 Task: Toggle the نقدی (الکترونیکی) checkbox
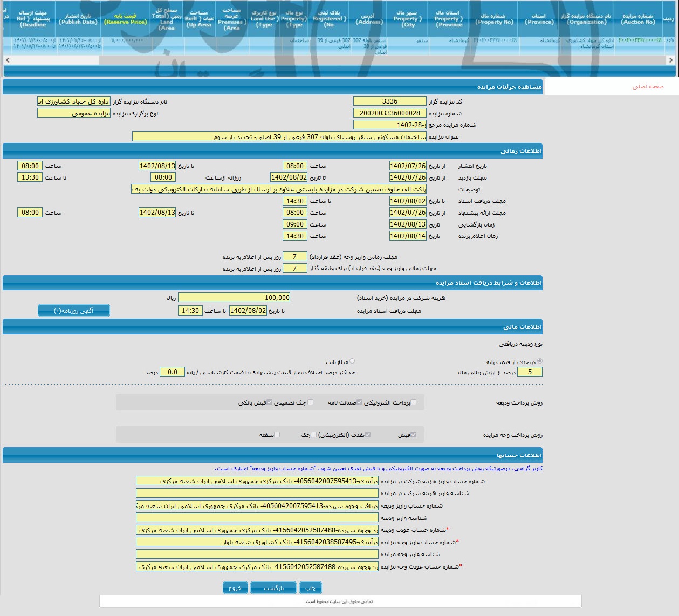pos(367,434)
